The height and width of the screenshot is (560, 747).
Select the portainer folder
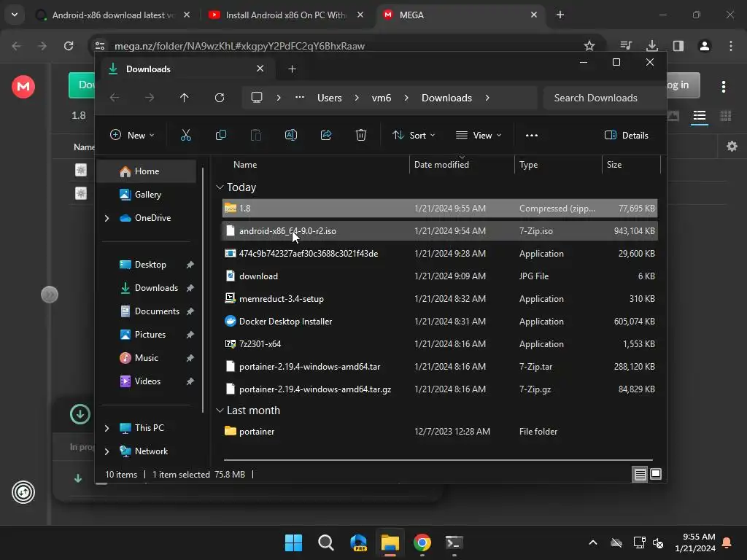click(x=440, y=432)
